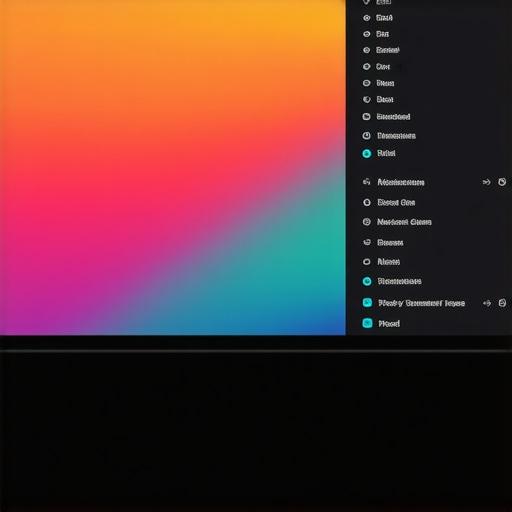Screen dimensions: 512x512
Task: Click the arrow icon on the cyan square row
Action: (487, 303)
